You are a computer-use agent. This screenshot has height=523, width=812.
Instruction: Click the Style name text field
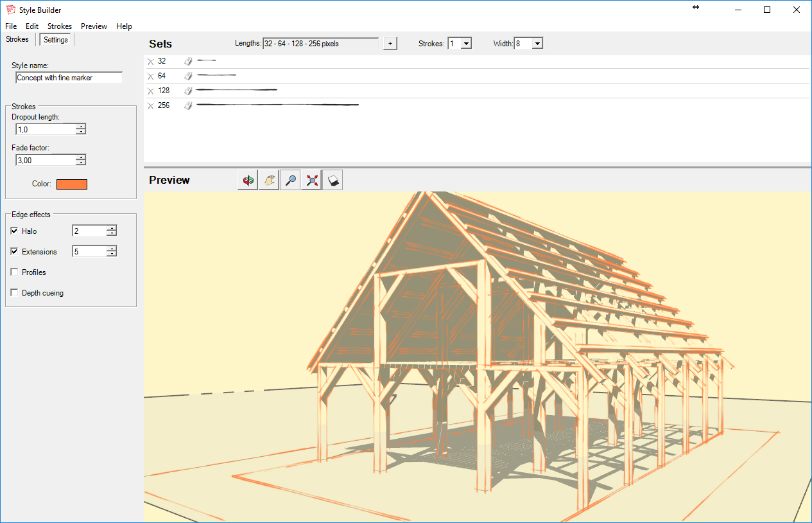[x=69, y=78]
